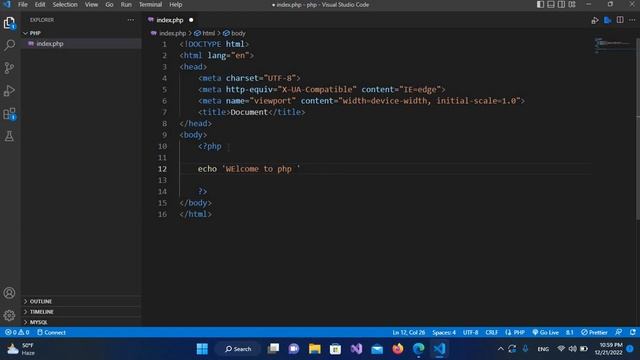Open weather widget showing Haze
This screenshot has width=640, height=360.
(x=21, y=349)
